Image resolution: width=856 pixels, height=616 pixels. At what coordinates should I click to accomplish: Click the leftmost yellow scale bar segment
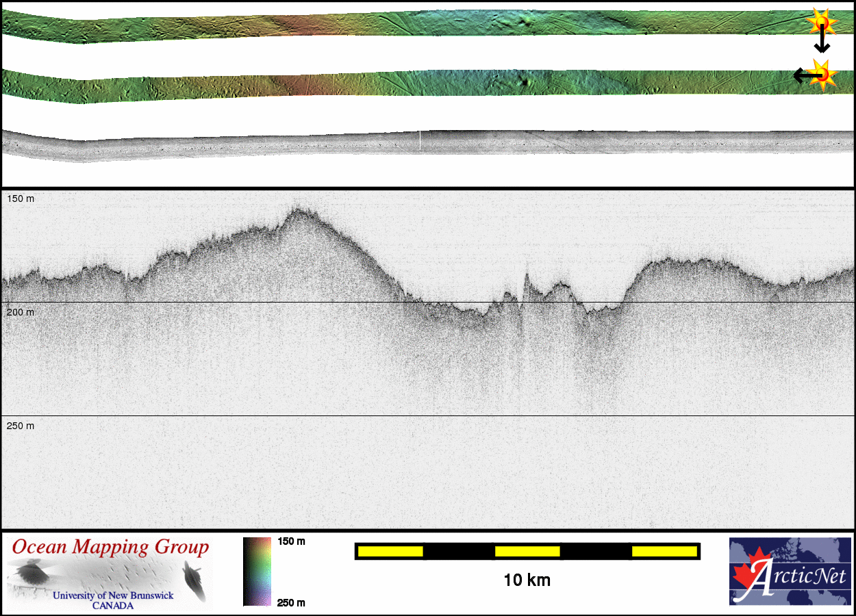click(390, 551)
